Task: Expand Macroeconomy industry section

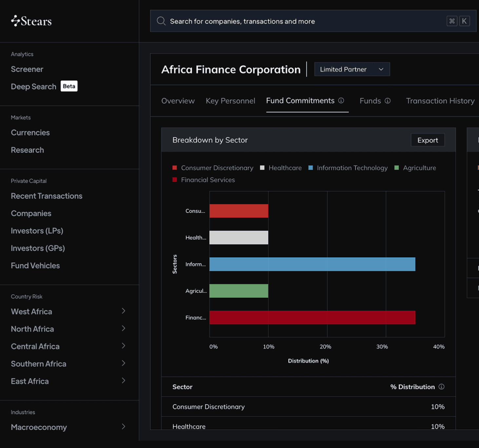Action: tap(124, 427)
